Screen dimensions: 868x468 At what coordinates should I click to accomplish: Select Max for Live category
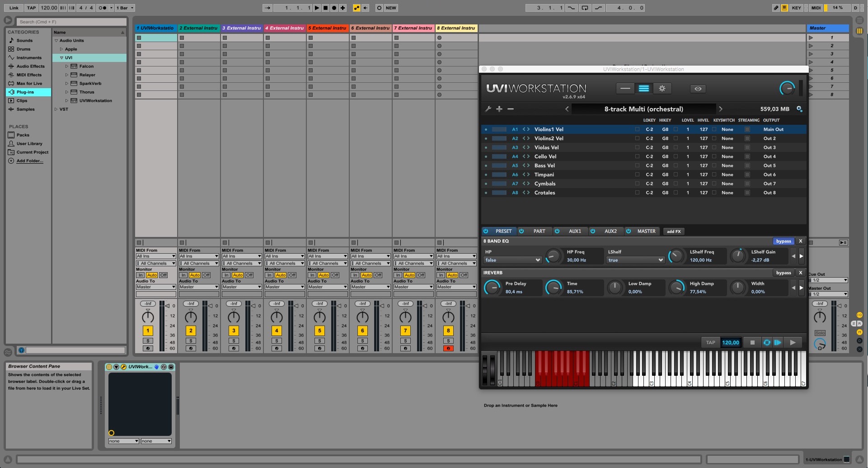click(29, 84)
